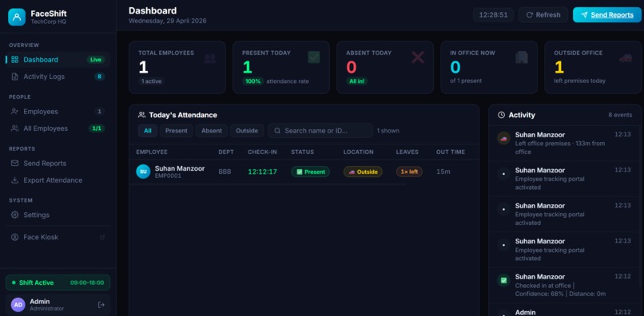Viewport: 644px width, 316px height.
Task: Click the Activity Logs document icon
Action: tap(15, 77)
